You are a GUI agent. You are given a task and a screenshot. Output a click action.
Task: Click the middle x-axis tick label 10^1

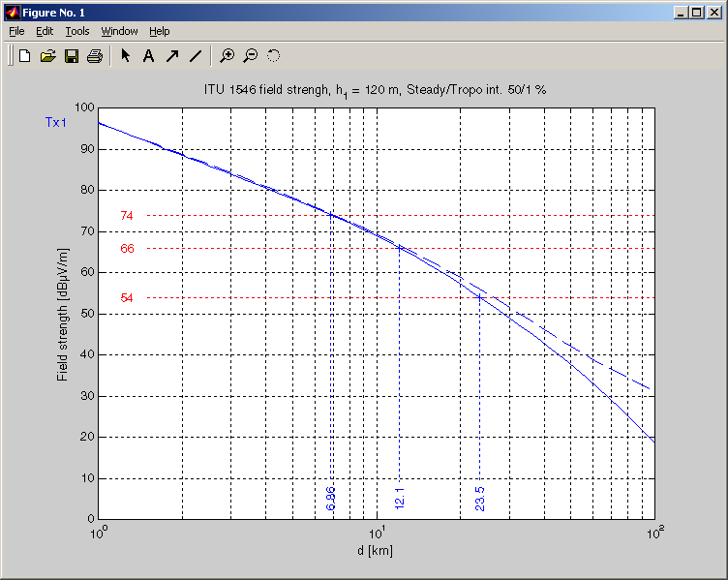point(376,534)
